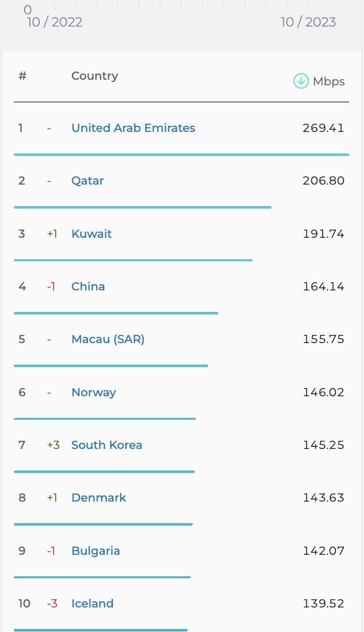
Task: Open the Denmark speed details
Action: tap(99, 498)
